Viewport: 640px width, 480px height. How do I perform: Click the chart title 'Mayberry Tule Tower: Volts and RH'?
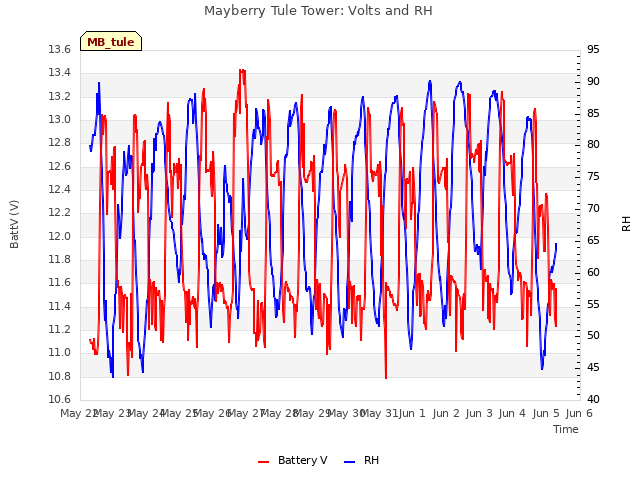click(x=318, y=11)
